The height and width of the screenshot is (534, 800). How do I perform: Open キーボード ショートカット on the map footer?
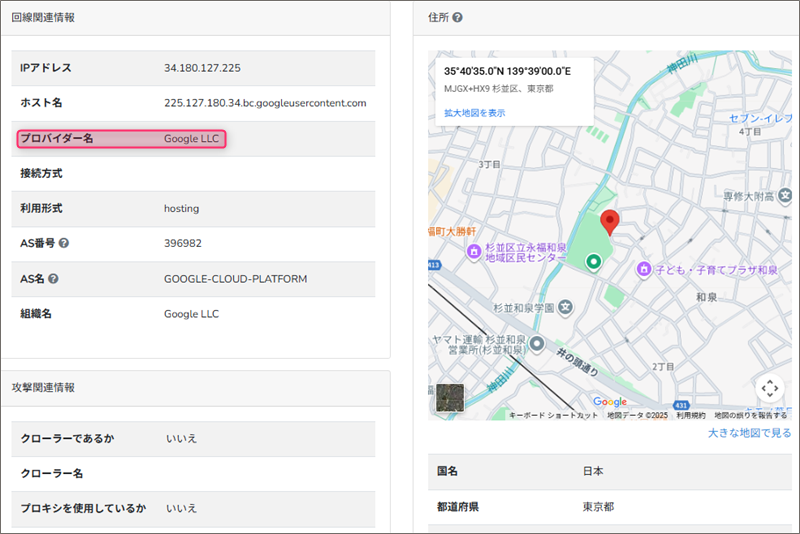(x=553, y=415)
